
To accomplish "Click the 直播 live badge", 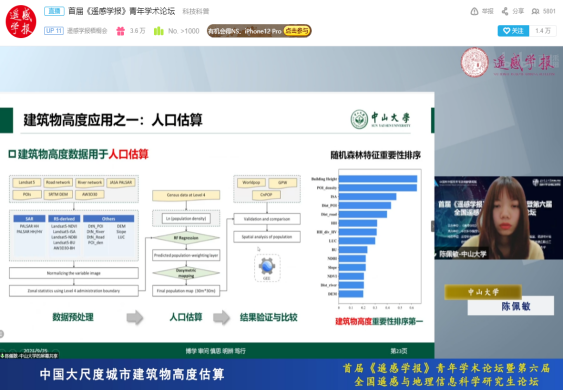I will (x=54, y=11).
